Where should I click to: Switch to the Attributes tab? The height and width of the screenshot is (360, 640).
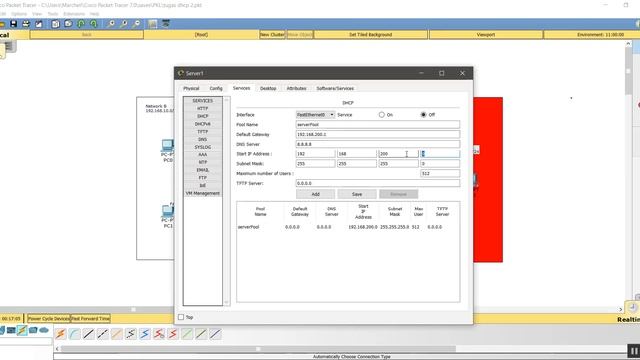tap(296, 88)
